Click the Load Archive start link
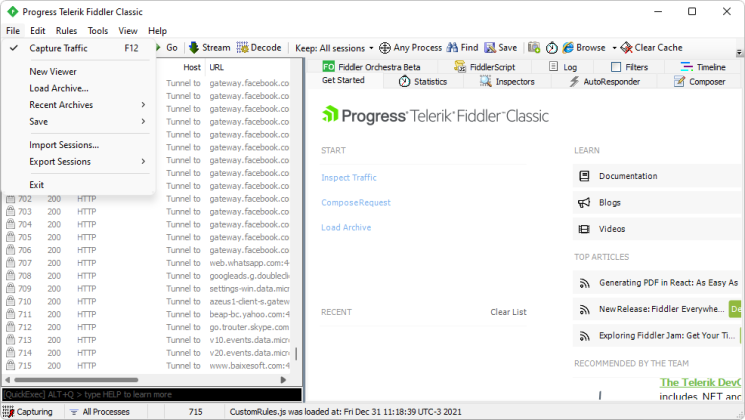745x420 pixels. click(x=346, y=228)
